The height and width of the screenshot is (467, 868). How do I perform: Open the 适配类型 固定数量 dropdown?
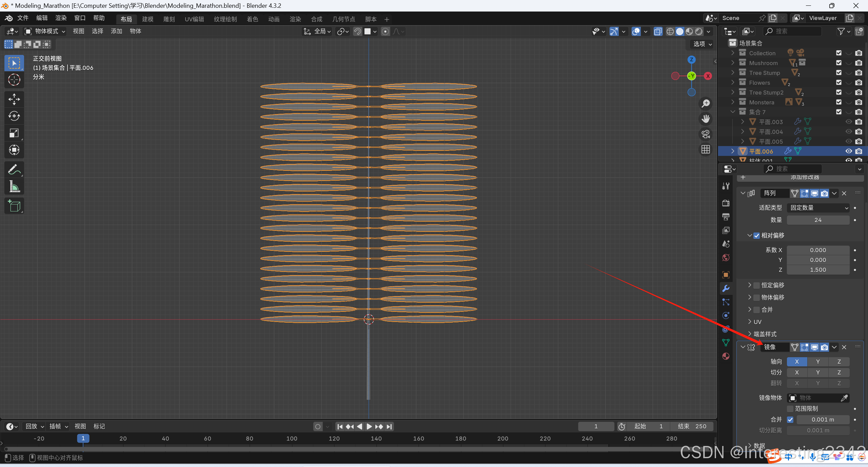click(x=818, y=208)
